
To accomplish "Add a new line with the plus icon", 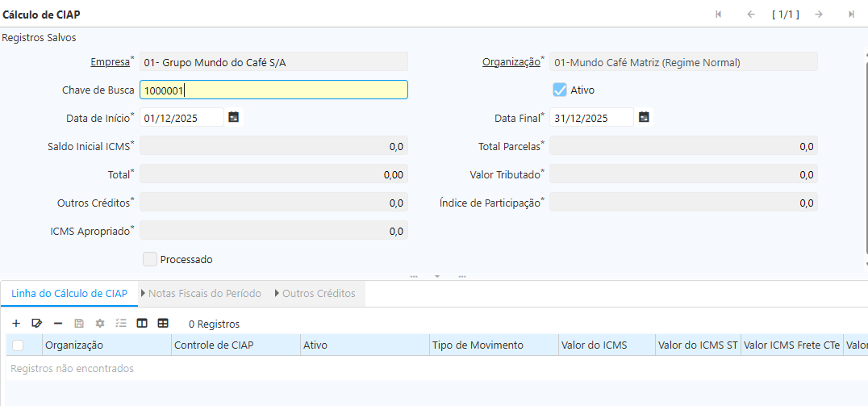I will (x=16, y=323).
